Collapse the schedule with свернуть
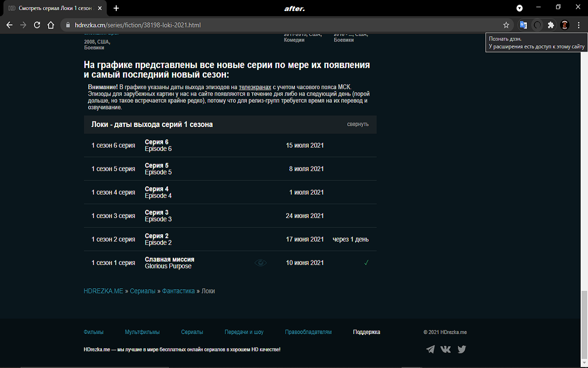Image resolution: width=588 pixels, height=368 pixels. (x=358, y=124)
